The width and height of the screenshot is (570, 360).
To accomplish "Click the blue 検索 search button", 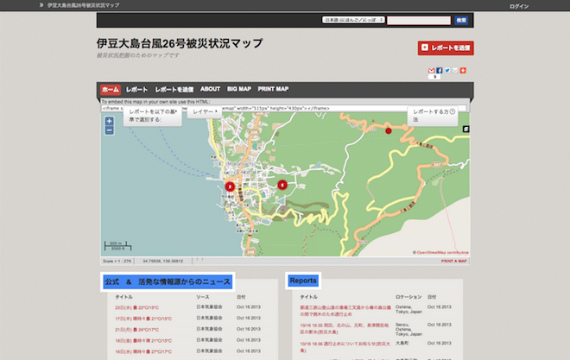I will point(461,20).
